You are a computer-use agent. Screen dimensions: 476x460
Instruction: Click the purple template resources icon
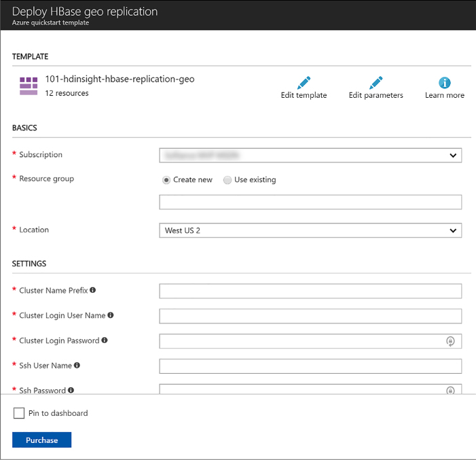[x=29, y=86]
